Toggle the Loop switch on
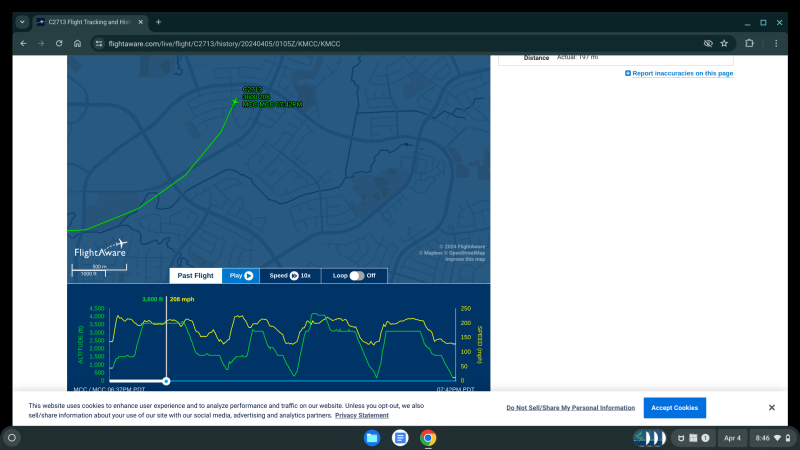The width and height of the screenshot is (800, 450). coord(357,276)
